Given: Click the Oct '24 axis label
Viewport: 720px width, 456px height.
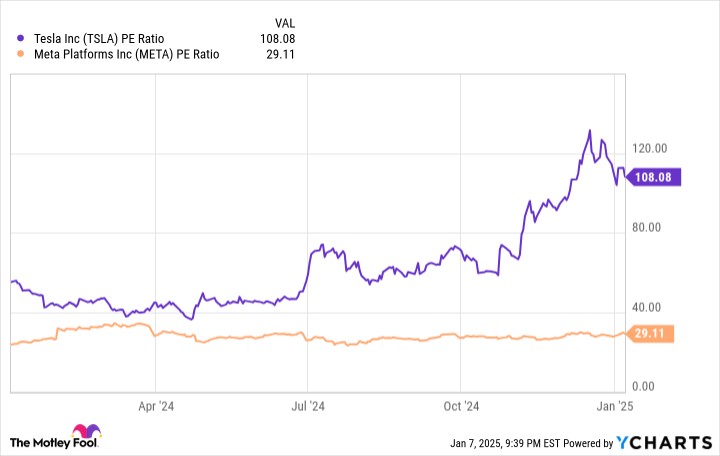Looking at the screenshot, I should pyautogui.click(x=461, y=406).
